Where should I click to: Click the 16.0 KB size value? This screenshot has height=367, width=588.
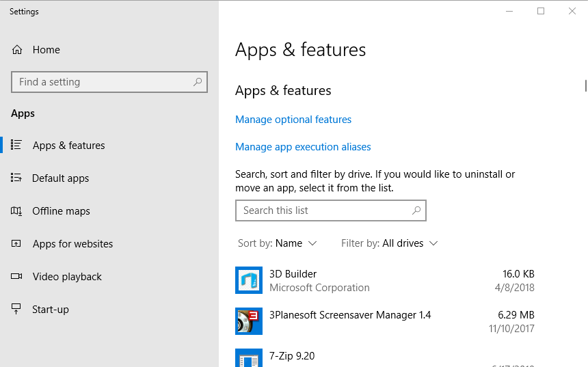click(x=518, y=274)
